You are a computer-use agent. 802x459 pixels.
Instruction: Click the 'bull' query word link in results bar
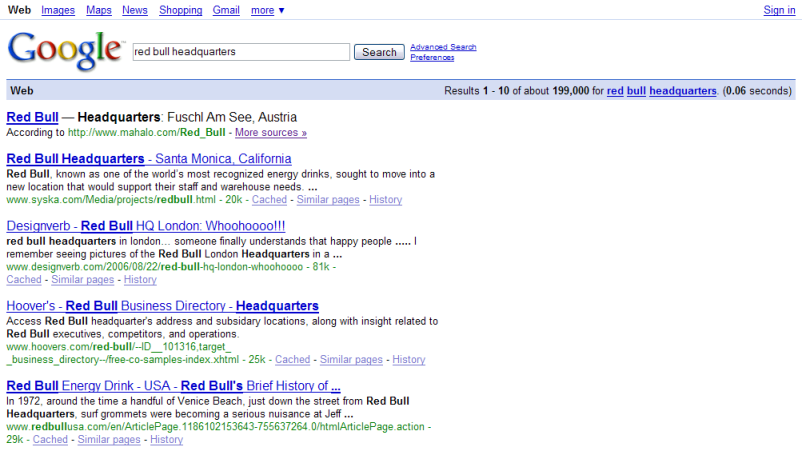636,91
